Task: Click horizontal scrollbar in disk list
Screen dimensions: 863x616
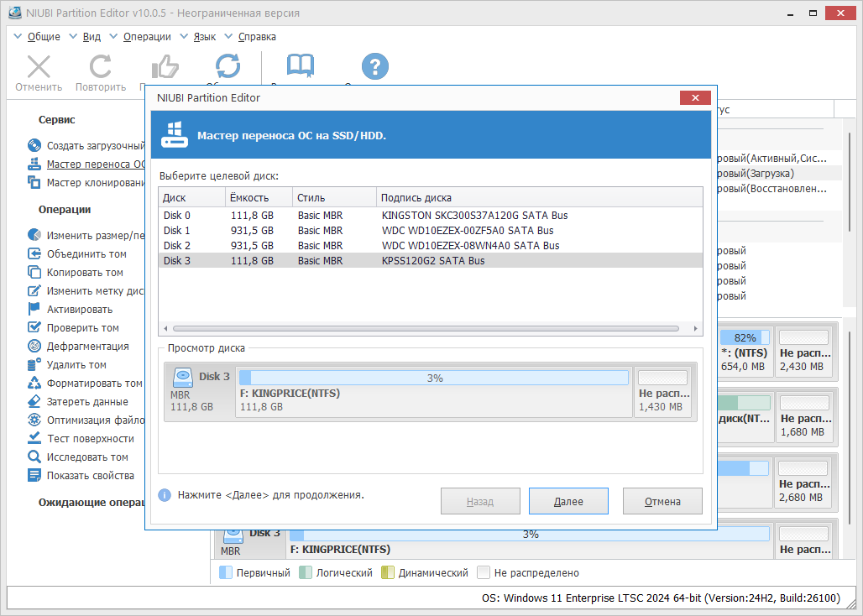Action: click(x=426, y=329)
